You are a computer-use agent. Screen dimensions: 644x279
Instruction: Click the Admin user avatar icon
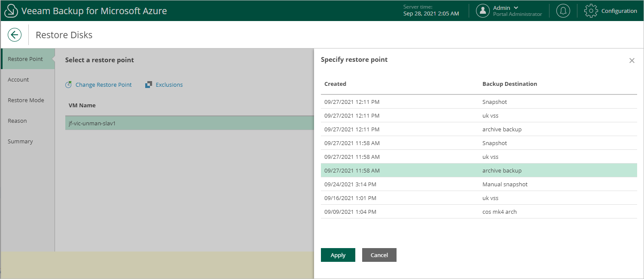click(x=483, y=11)
